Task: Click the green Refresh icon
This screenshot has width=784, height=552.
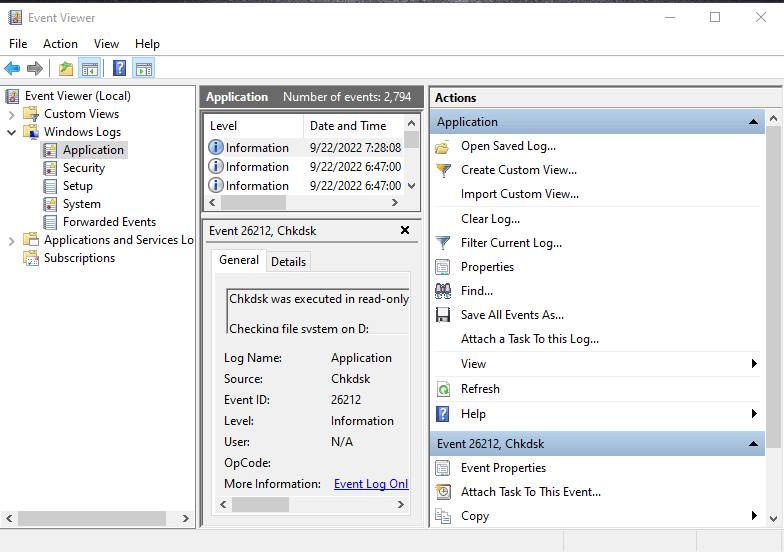Action: [443, 389]
